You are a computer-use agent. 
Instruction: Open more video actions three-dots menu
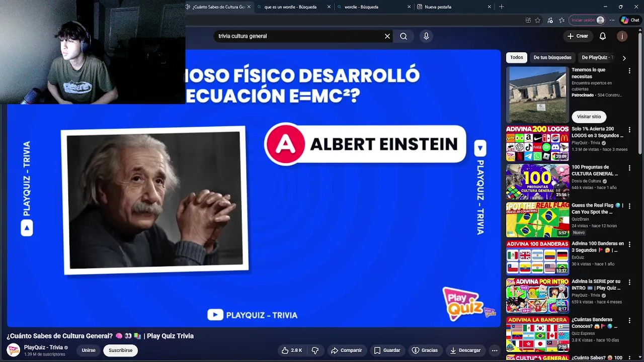495,350
